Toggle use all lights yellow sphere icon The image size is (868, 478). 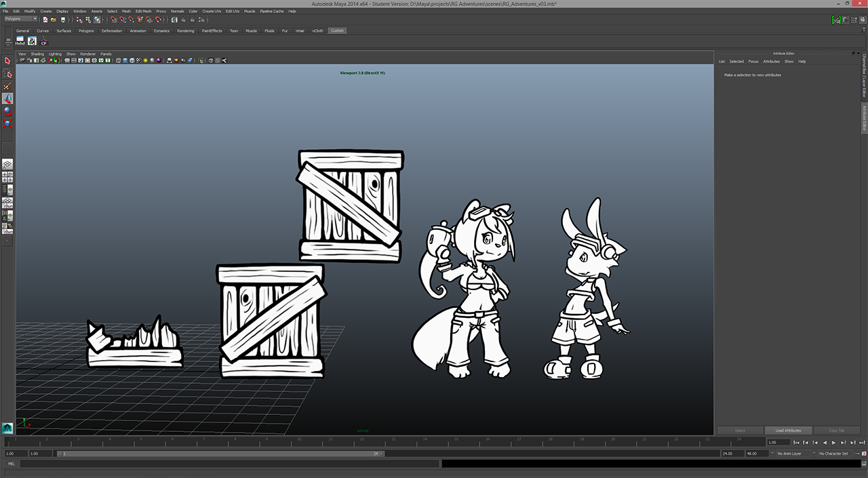[x=145, y=60]
